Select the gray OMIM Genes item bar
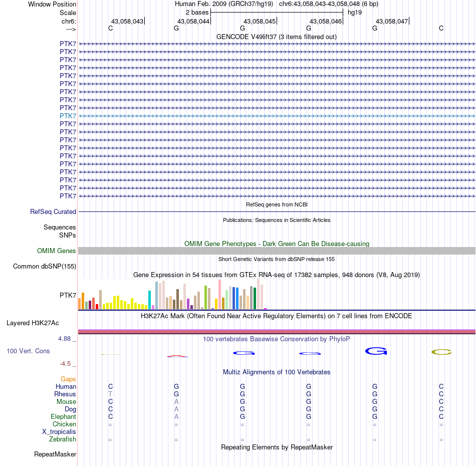This screenshot has height=466, width=476. (x=277, y=251)
